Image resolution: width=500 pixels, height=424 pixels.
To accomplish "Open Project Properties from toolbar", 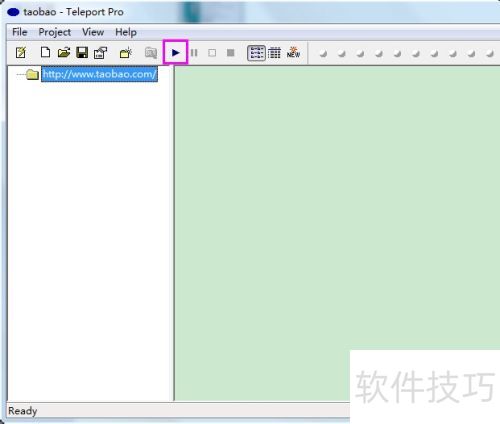I will click(x=100, y=53).
